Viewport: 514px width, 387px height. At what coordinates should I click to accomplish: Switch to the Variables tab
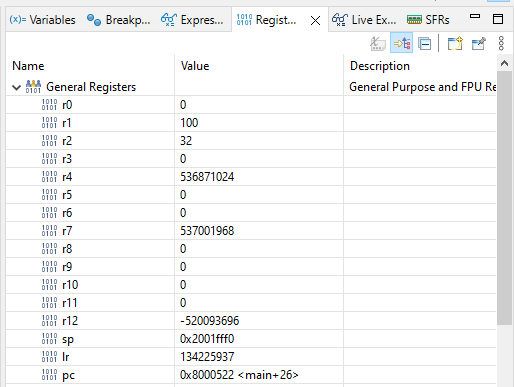[x=42, y=20]
